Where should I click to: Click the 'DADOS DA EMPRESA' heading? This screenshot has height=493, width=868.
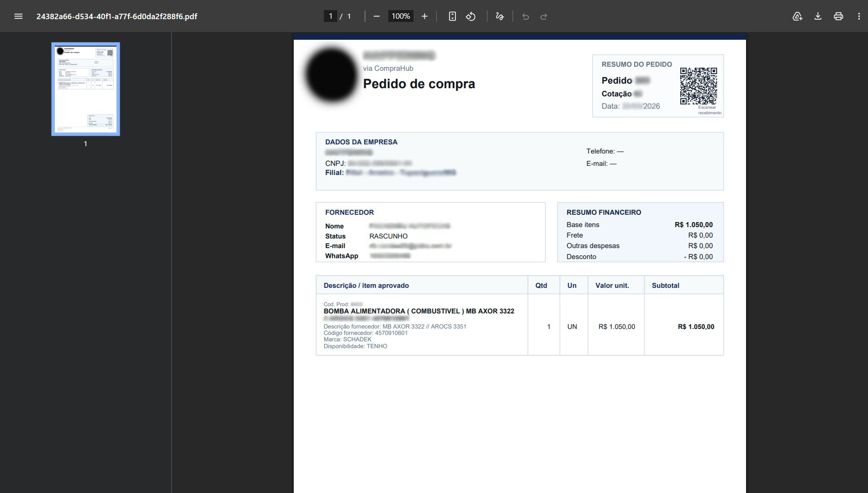(361, 142)
